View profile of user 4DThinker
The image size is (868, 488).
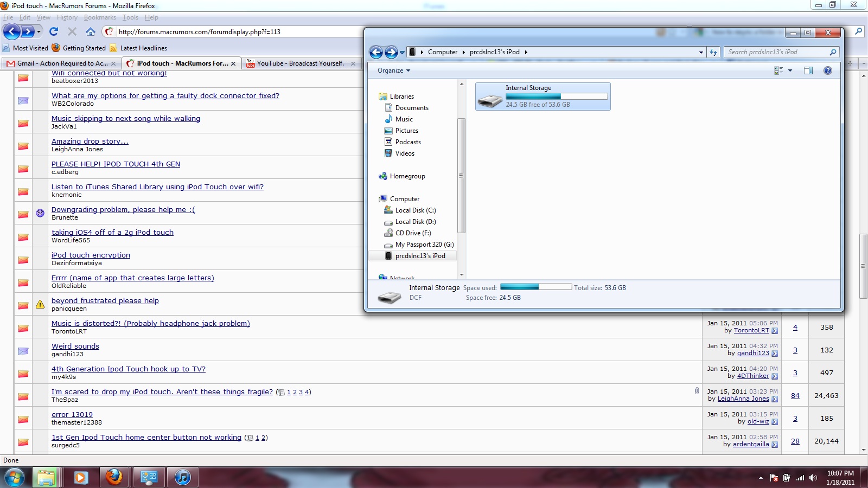pyautogui.click(x=753, y=376)
